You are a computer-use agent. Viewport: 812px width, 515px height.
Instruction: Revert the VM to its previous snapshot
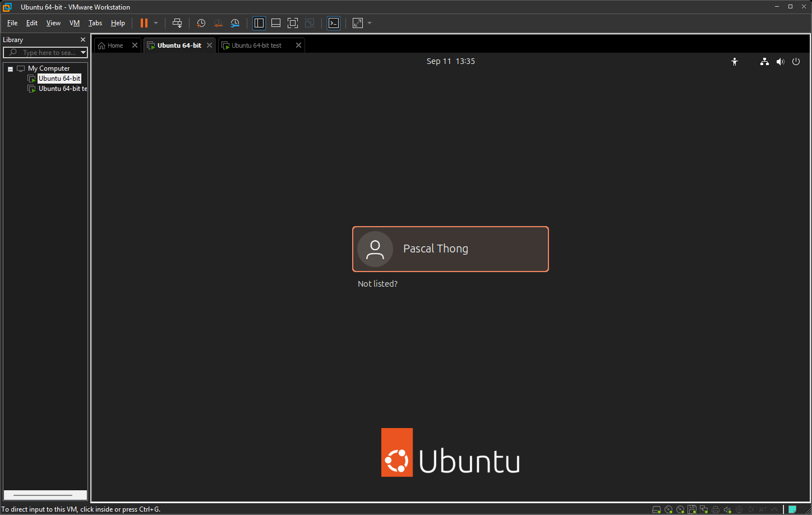pyautogui.click(x=218, y=23)
